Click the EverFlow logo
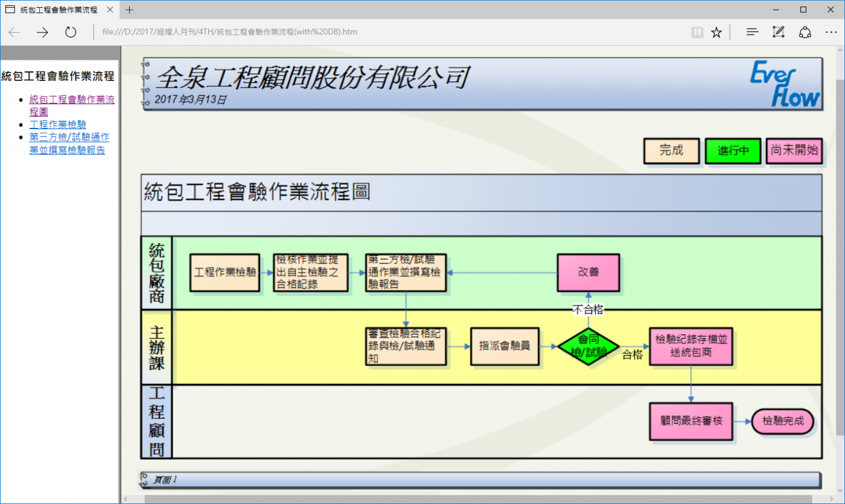The width and height of the screenshot is (845, 504). pyautogui.click(x=785, y=84)
